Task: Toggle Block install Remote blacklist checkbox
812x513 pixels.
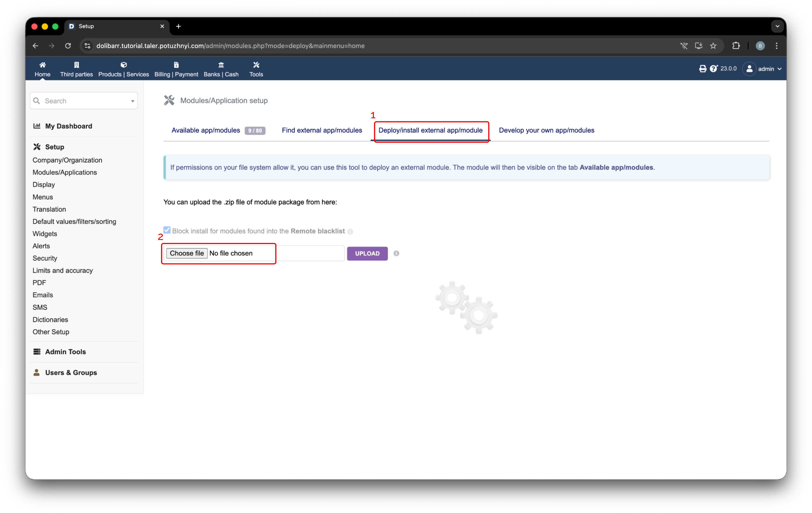Action: (x=167, y=230)
